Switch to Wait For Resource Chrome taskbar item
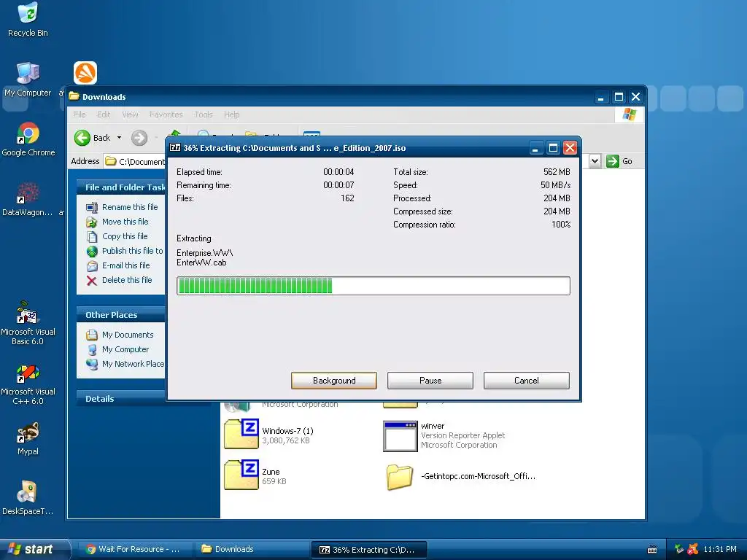Screen dimensions: 747x560 click(134, 549)
